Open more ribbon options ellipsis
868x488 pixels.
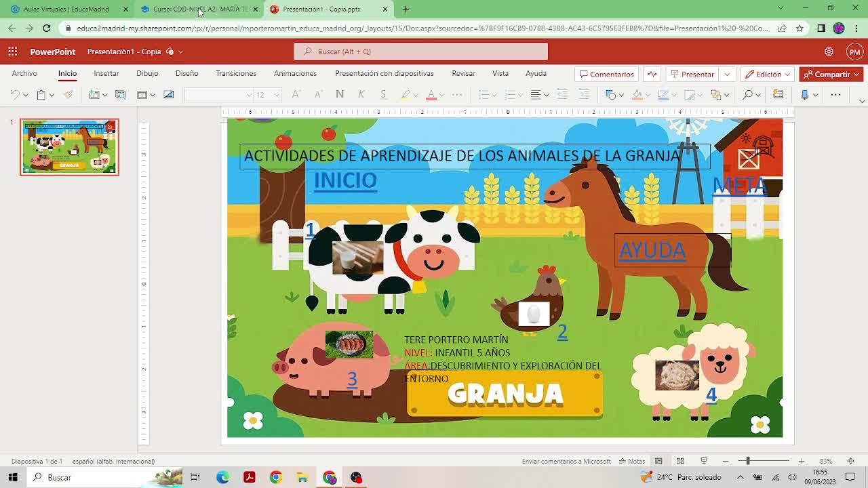835,95
